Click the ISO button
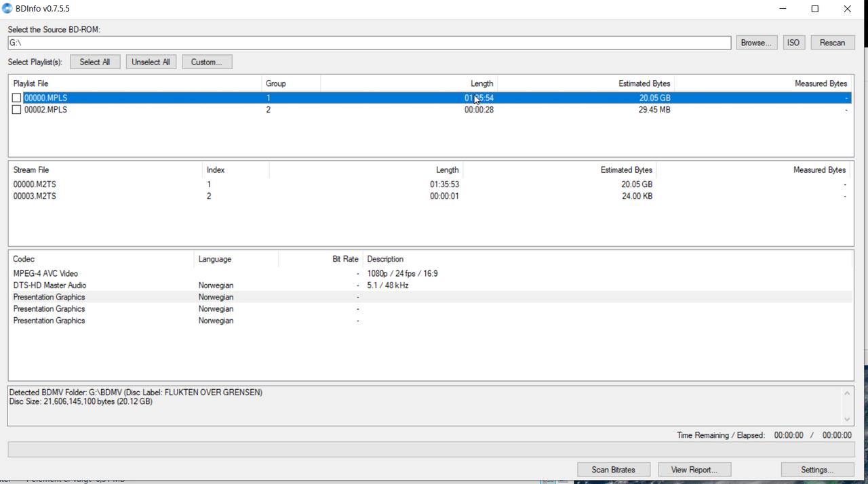Screen dimensions: 868x484 tap(793, 43)
